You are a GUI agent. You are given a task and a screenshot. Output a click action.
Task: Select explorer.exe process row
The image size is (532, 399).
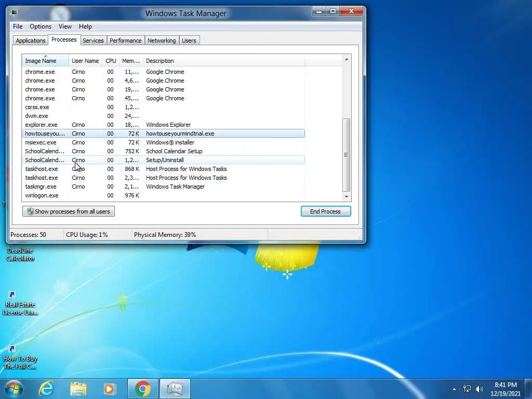coord(164,125)
